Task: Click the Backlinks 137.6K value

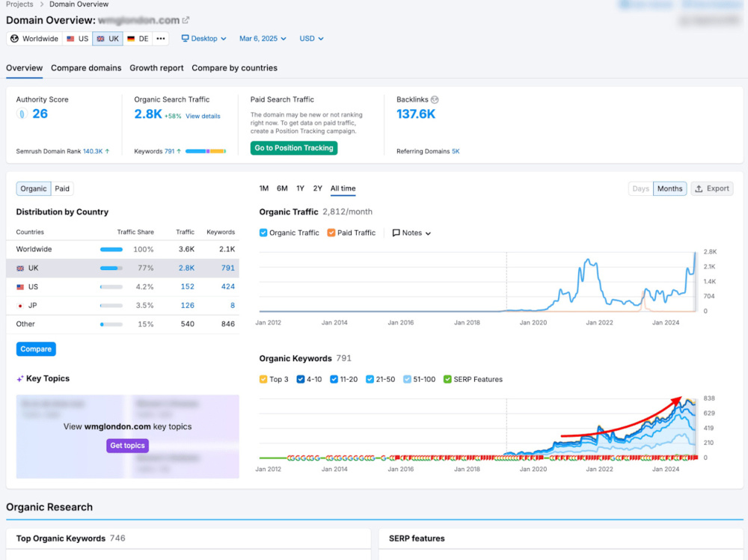Action: (416, 114)
